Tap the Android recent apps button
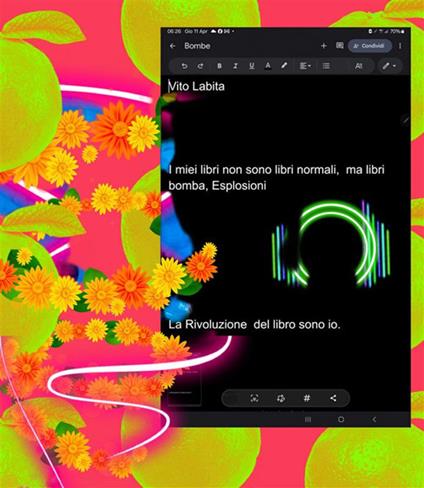The height and width of the screenshot is (488, 424). point(308,419)
